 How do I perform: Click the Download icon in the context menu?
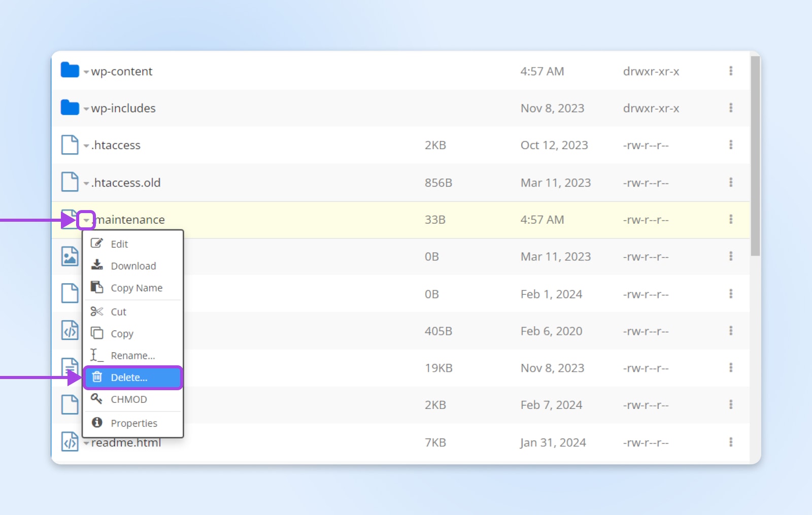[96, 265]
